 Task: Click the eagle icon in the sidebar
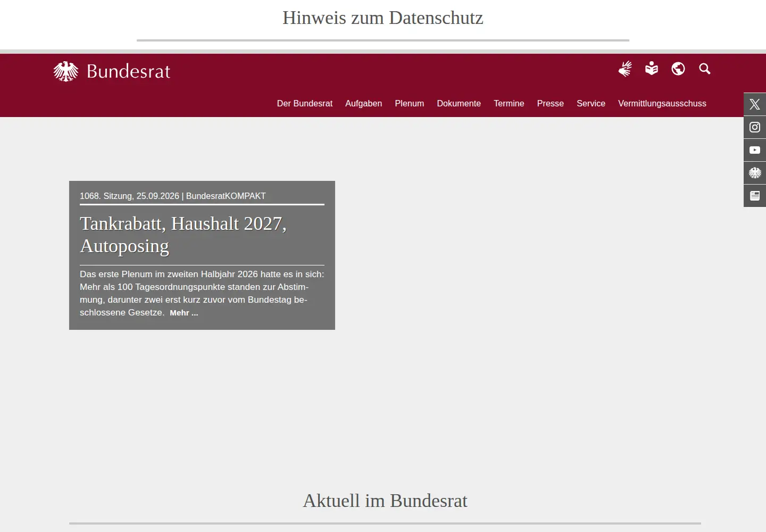[755, 173]
